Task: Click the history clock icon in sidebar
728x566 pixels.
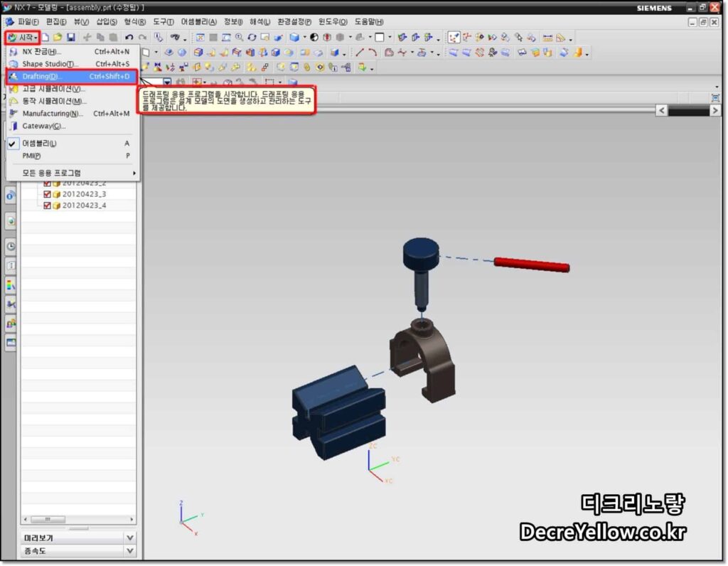Action: [x=11, y=246]
